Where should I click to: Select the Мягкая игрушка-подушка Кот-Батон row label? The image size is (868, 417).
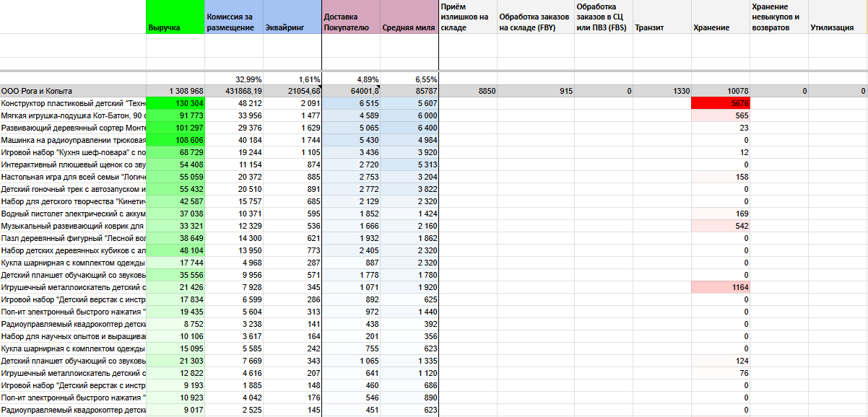[73, 115]
